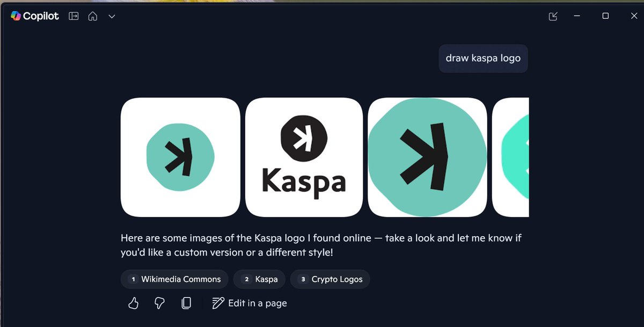The height and width of the screenshot is (327, 644).
Task: Dislike the response with thumbs down
Action: 159,303
